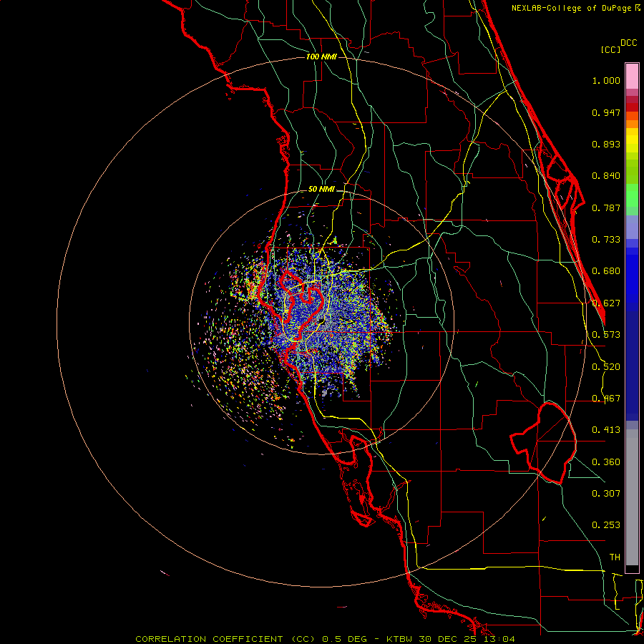The width and height of the screenshot is (644, 644).
Task: Select the 0.307 legend value
Action: (606, 494)
